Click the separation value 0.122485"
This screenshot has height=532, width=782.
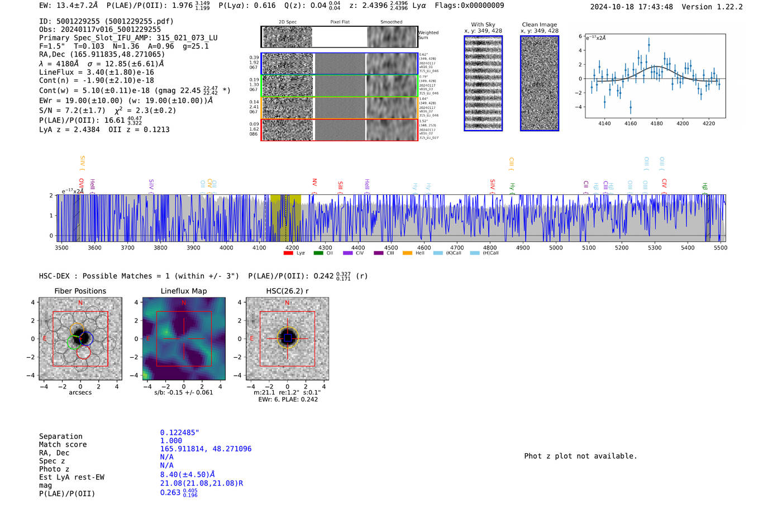pyautogui.click(x=180, y=433)
